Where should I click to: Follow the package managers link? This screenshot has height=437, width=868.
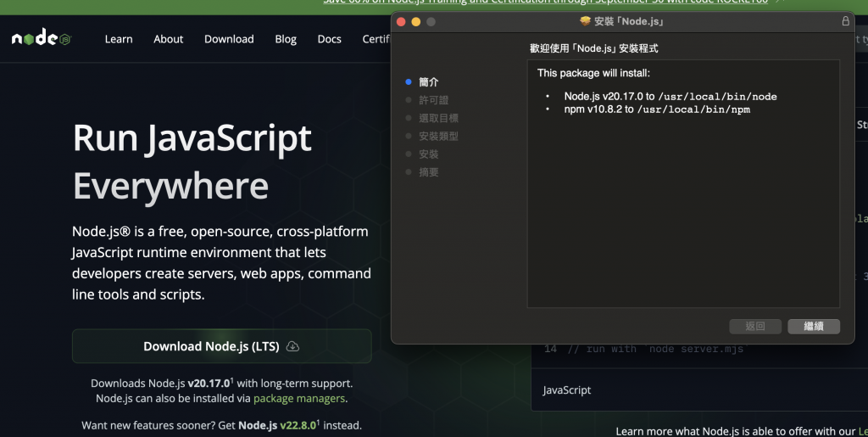click(x=299, y=398)
